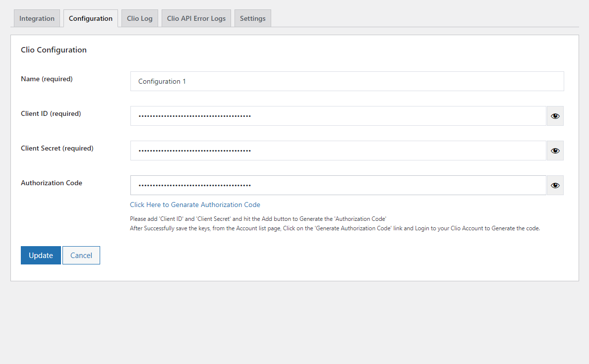589x364 pixels.
Task: Click the 'Clio Configuration' heading
Action: pyautogui.click(x=54, y=50)
